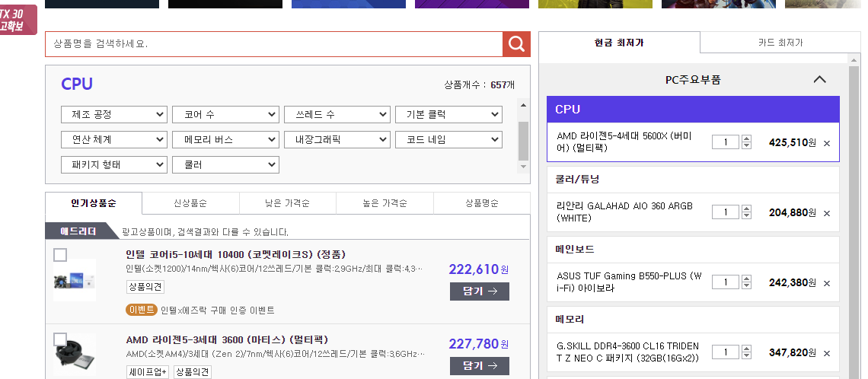Switch to 카드 최저가 tab
This screenshot has height=379, width=868.
(780, 42)
